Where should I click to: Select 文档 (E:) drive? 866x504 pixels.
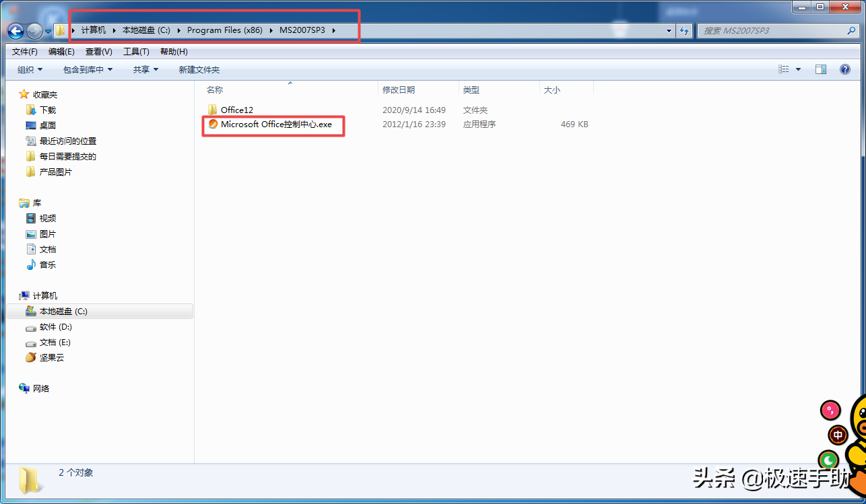(55, 342)
